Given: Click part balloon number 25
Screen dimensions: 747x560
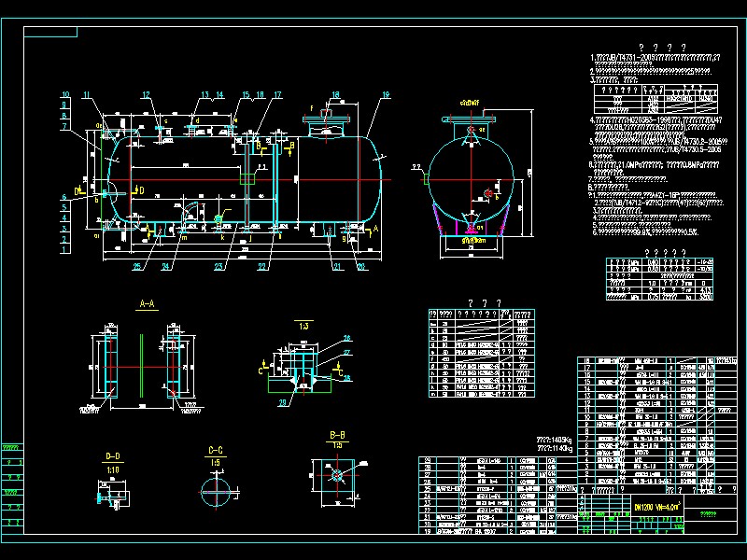Looking at the screenshot, I should click(137, 267).
